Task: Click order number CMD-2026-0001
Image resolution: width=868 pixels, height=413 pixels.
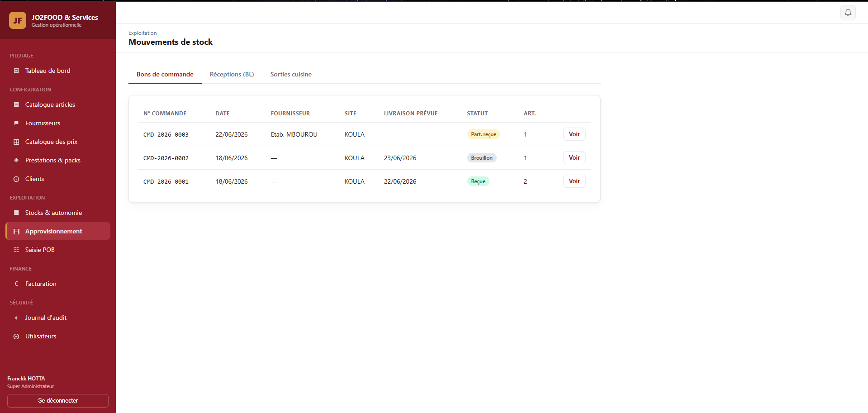Action: [166, 181]
